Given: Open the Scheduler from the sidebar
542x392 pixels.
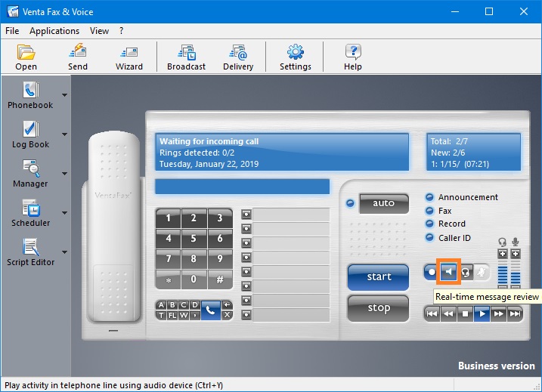Looking at the screenshot, I should (30, 213).
